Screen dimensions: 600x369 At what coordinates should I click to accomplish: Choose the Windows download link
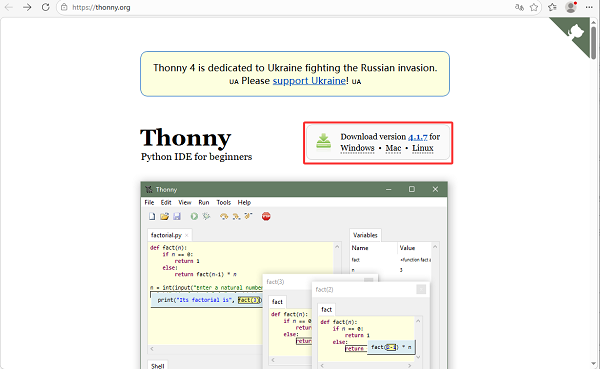coord(357,148)
